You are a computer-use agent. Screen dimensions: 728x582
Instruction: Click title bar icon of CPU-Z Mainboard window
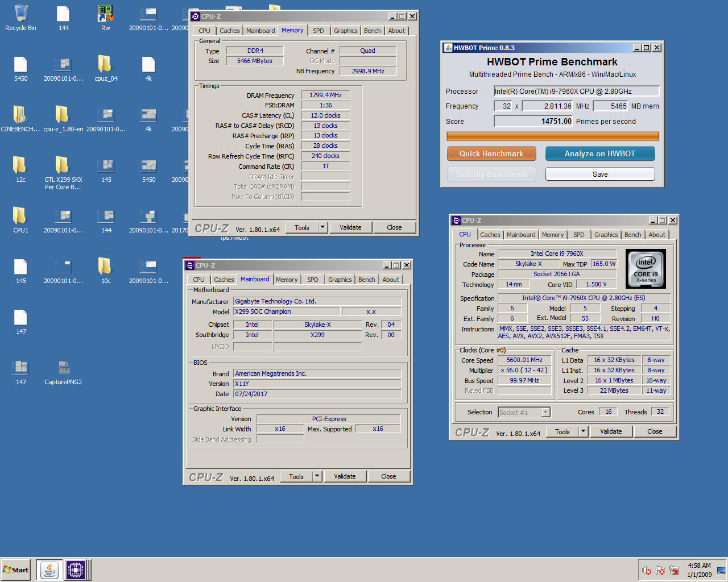190,265
